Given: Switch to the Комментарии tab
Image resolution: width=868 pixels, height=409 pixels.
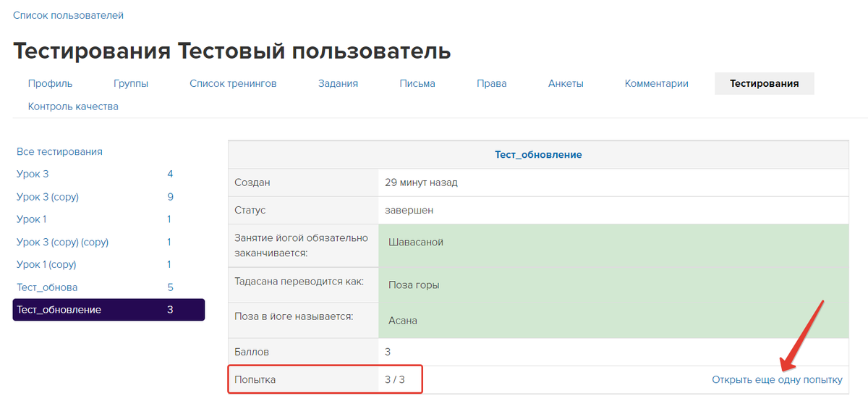Looking at the screenshot, I should (656, 83).
